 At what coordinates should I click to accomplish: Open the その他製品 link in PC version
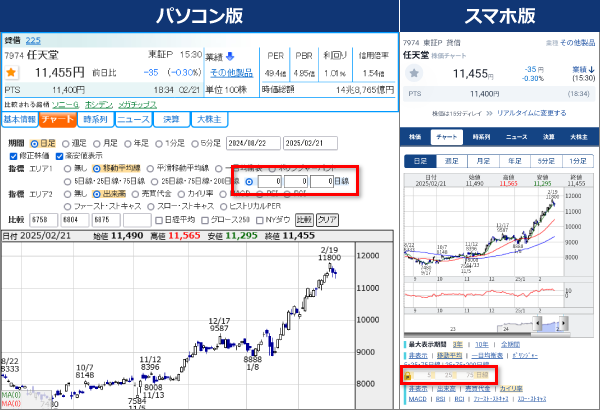(232, 72)
